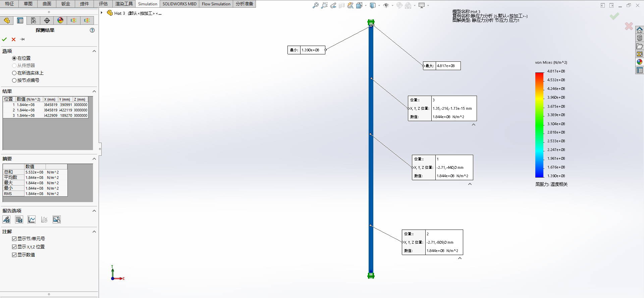644x298 pixels.
Task: Accept results with the large green checkmark in viewport
Action: tap(614, 16)
